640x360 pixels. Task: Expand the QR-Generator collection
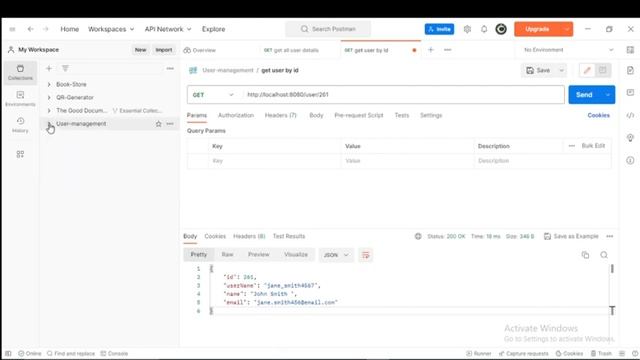[x=49, y=98]
